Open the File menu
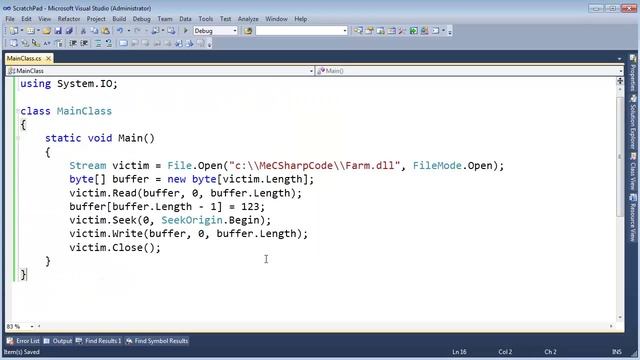 pos(10,19)
